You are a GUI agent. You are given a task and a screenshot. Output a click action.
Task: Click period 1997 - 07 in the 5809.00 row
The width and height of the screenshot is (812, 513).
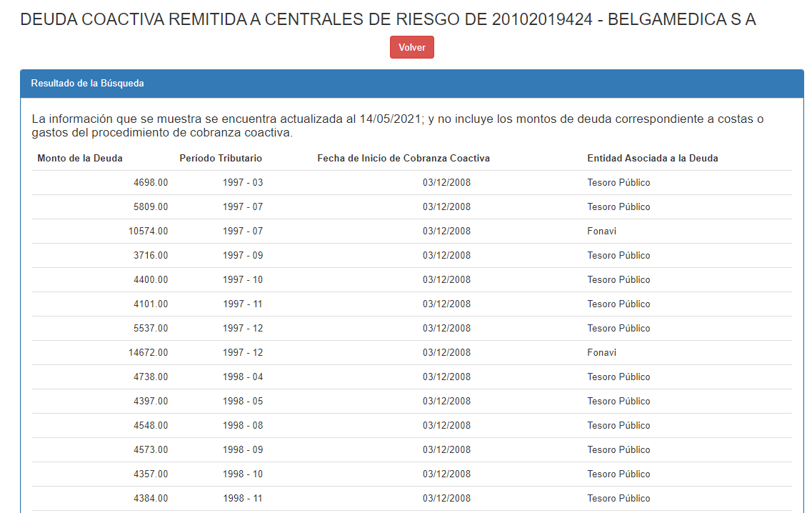coord(243,206)
